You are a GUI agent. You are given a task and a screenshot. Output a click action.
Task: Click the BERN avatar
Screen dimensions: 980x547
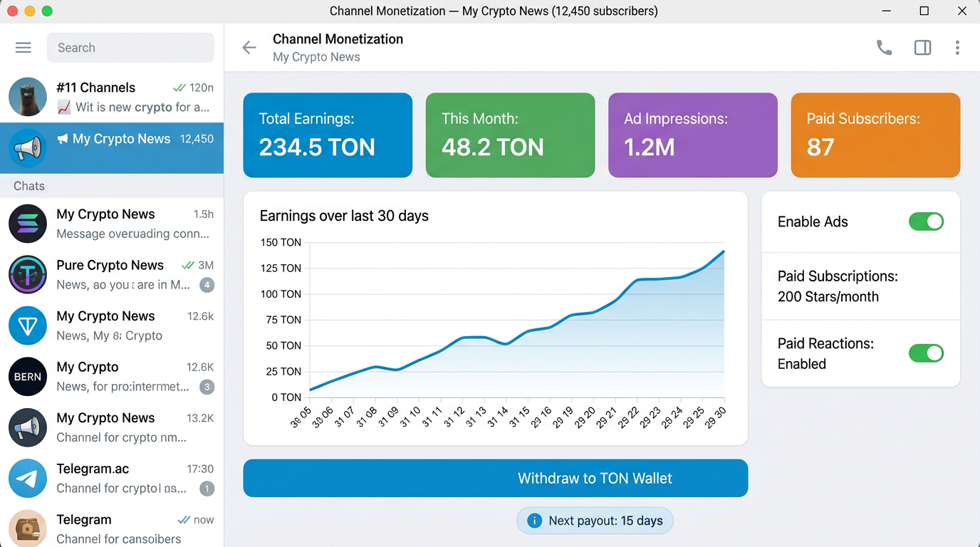[x=28, y=377]
